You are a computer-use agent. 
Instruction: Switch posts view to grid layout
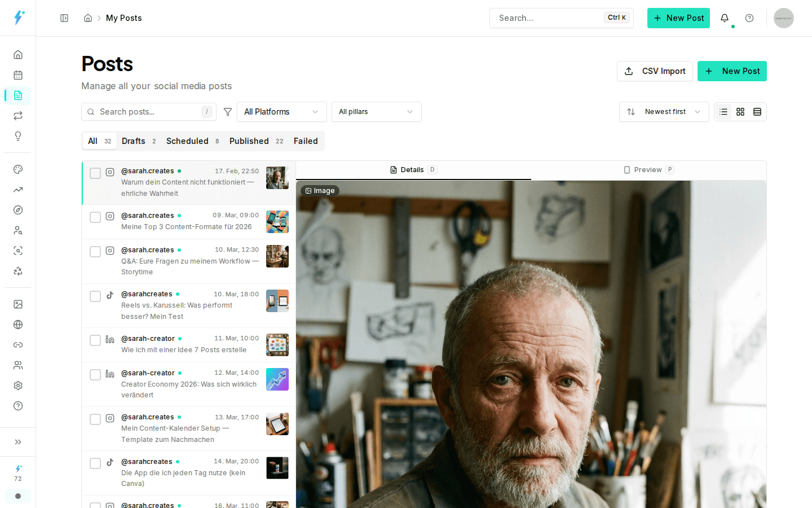tap(740, 112)
